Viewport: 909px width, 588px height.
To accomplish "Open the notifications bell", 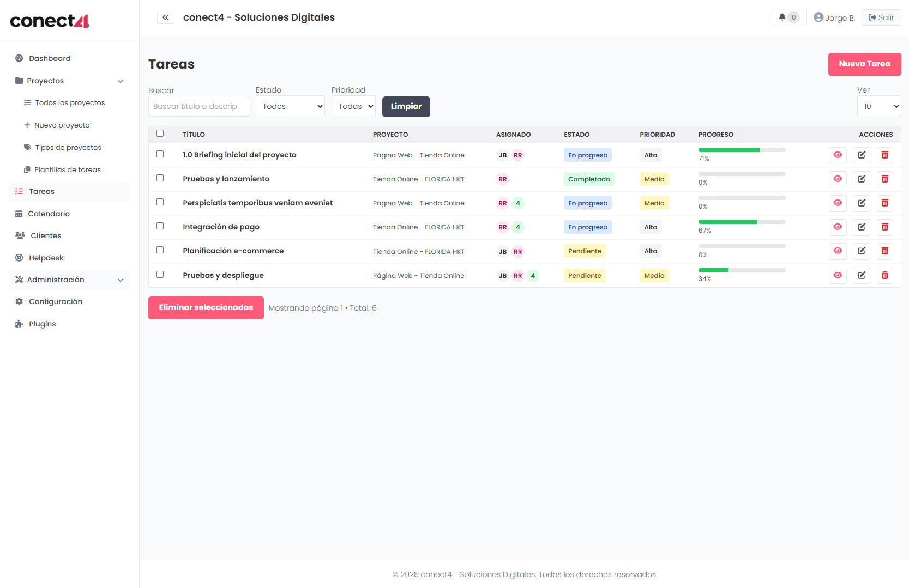I will [x=788, y=17].
